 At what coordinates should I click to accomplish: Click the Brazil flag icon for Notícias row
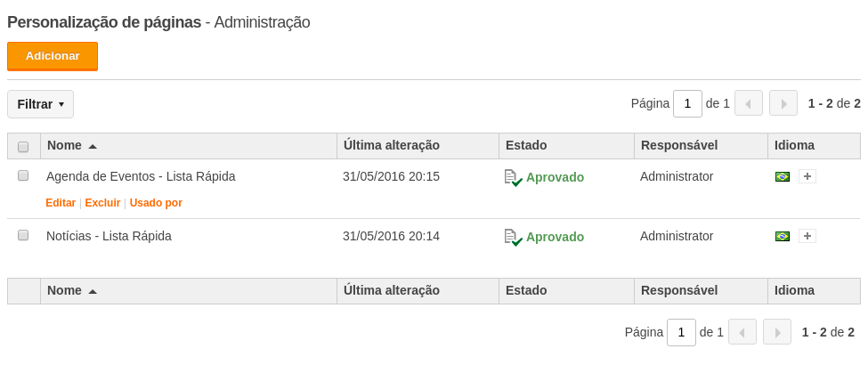click(x=783, y=237)
